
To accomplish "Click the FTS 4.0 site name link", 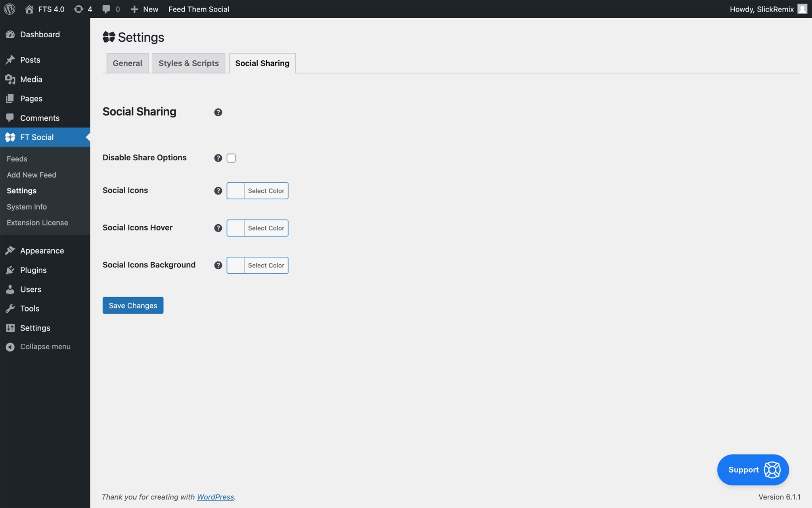I will 52,9.
